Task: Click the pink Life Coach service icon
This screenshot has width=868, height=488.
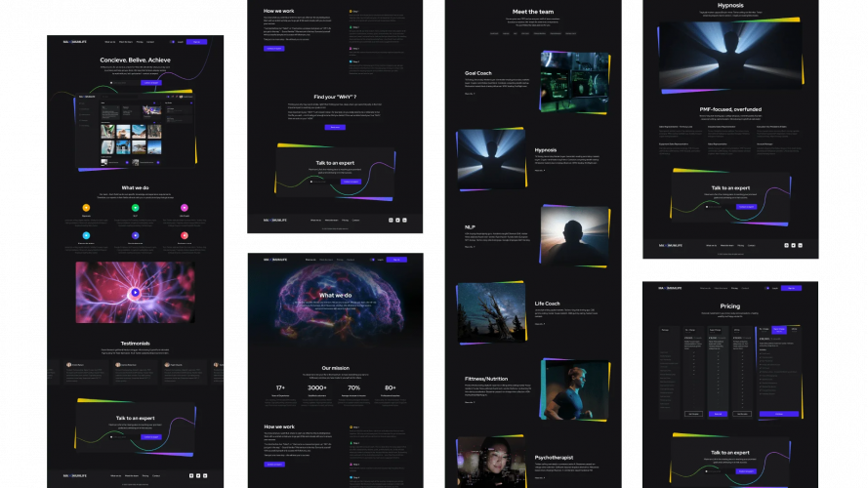Action: [x=185, y=208]
